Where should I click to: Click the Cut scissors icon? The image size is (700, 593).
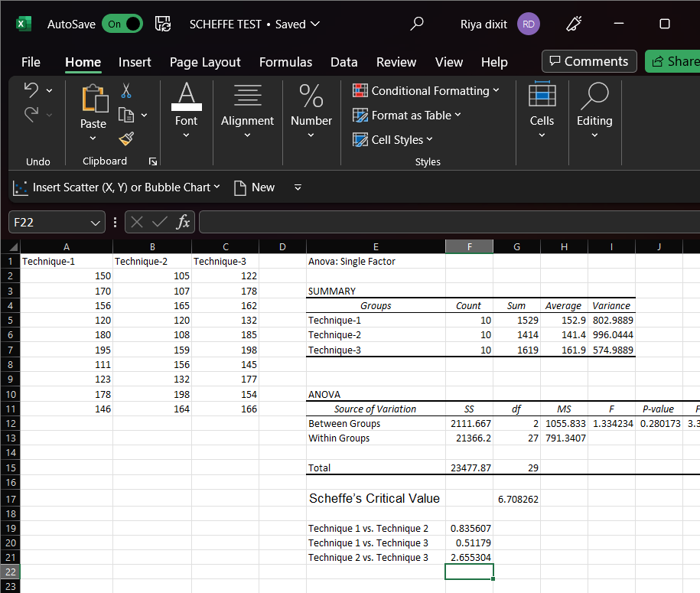tap(126, 90)
